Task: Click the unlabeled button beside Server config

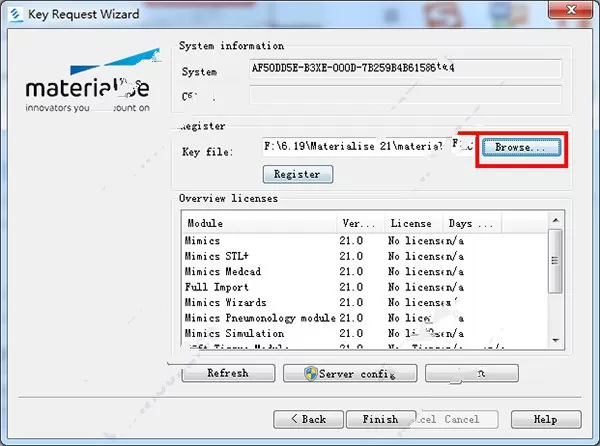Action: [472, 373]
